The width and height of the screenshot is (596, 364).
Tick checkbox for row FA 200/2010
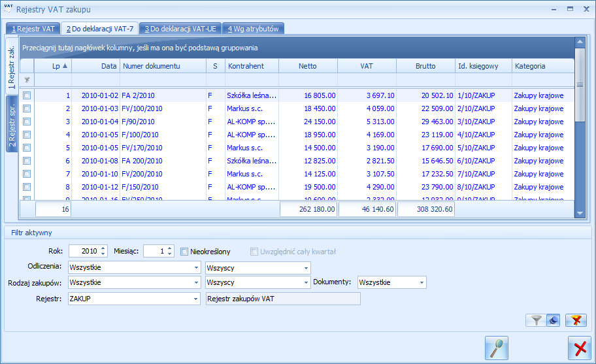coord(27,161)
